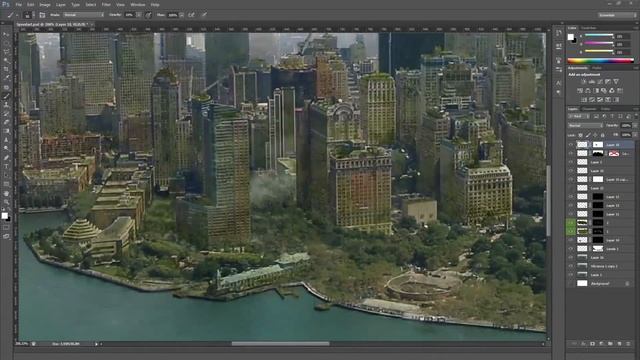This screenshot has width=640, height=360.
Task: Select the Crop tool
Action: point(7,69)
